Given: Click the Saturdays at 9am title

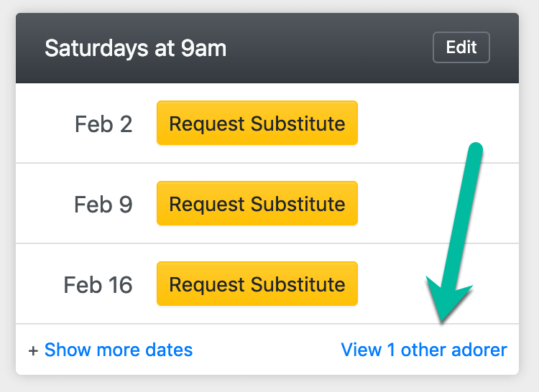Looking at the screenshot, I should point(135,48).
